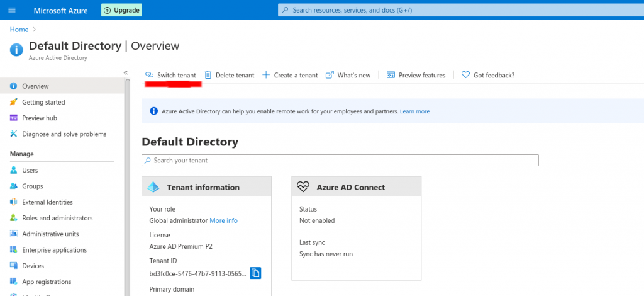Click the Not enabled status text
The width and height of the screenshot is (644, 296).
coord(317,221)
